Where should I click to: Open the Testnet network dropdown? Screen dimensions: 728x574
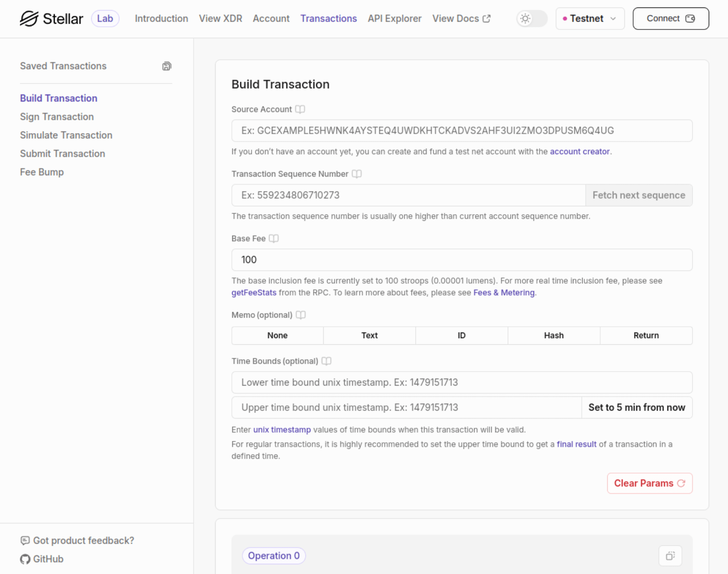point(590,18)
